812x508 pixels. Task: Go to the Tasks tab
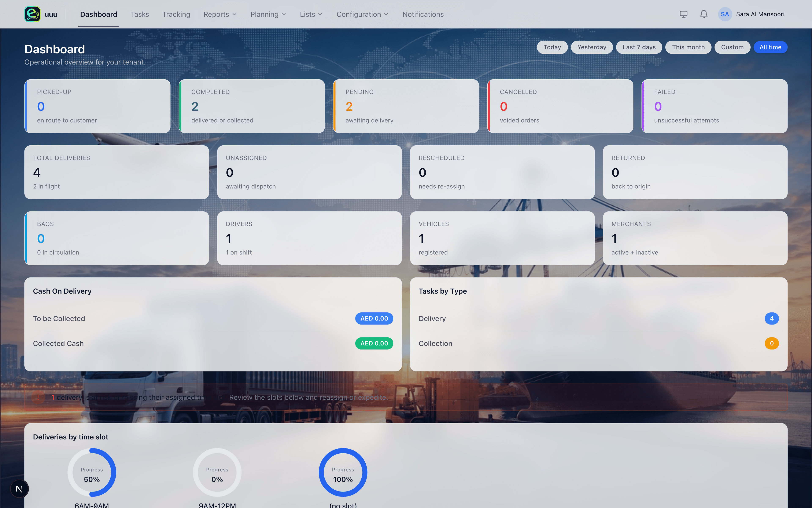[140, 14]
